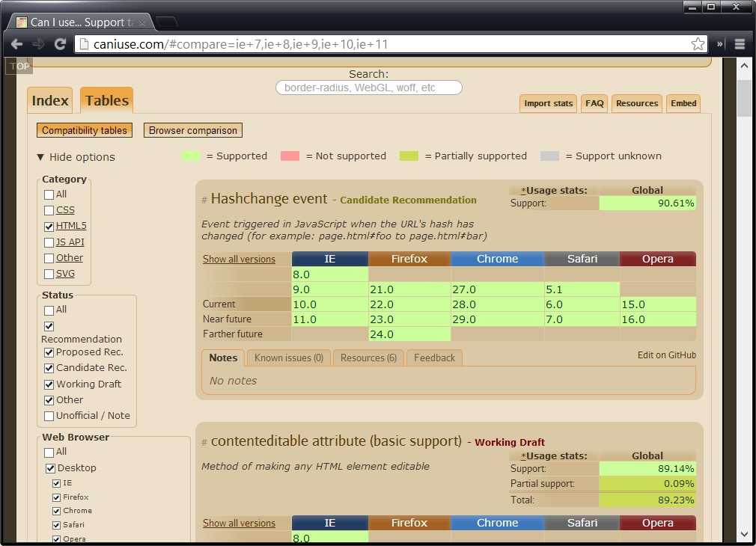Toggle the Working Draft status checkbox
756x546 pixels.
49,384
